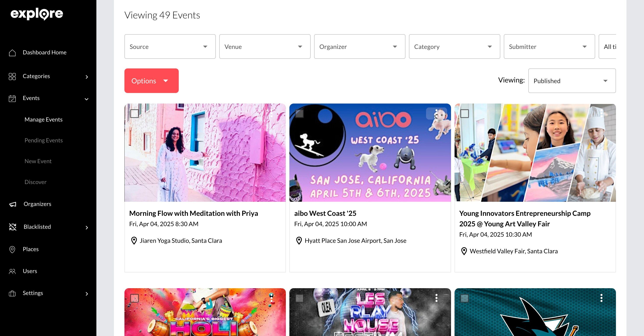644x336 pixels.
Task: Check the aibo West Coast '25 event
Action: point(299,113)
